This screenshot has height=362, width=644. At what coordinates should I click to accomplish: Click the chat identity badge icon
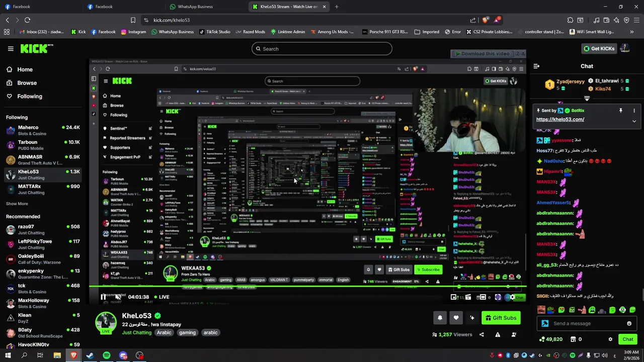pyautogui.click(x=544, y=323)
